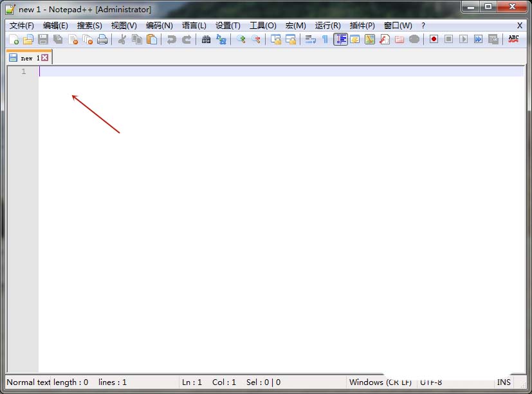The height and width of the screenshot is (394, 532).
Task: Click Windows (CR LF) in status bar
Action: pyautogui.click(x=380, y=382)
